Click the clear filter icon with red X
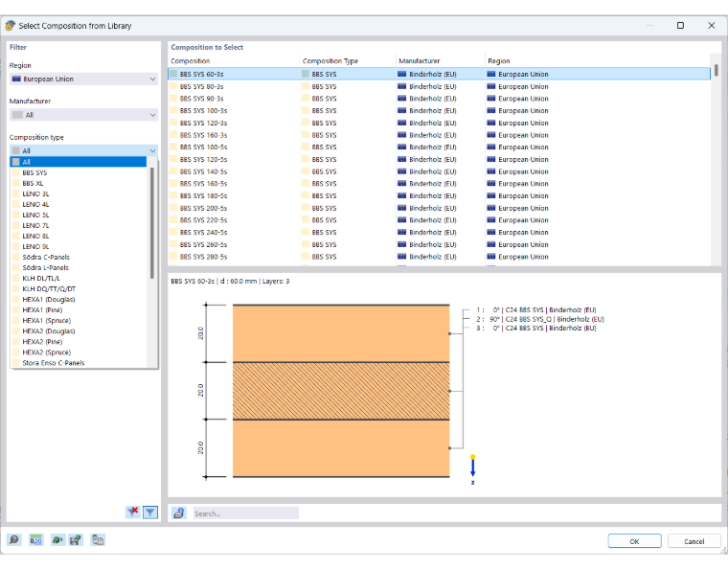This screenshot has height=569, width=728. [x=133, y=512]
